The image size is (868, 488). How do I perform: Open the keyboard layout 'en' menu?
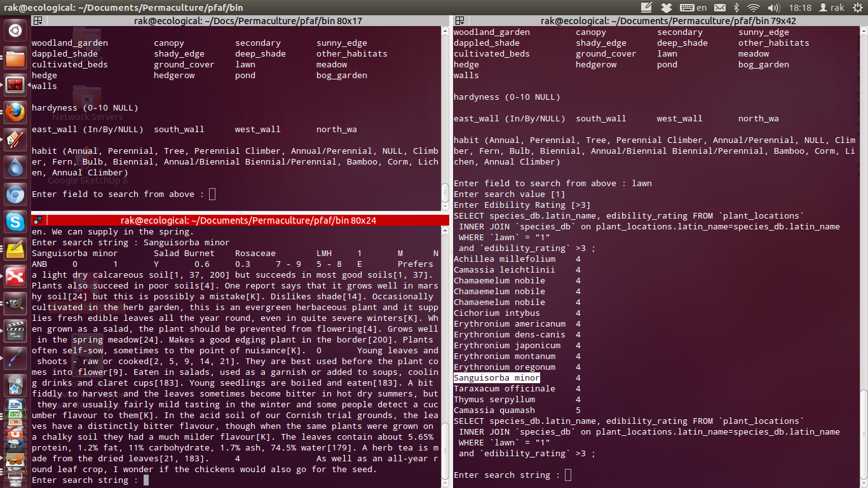click(694, 8)
